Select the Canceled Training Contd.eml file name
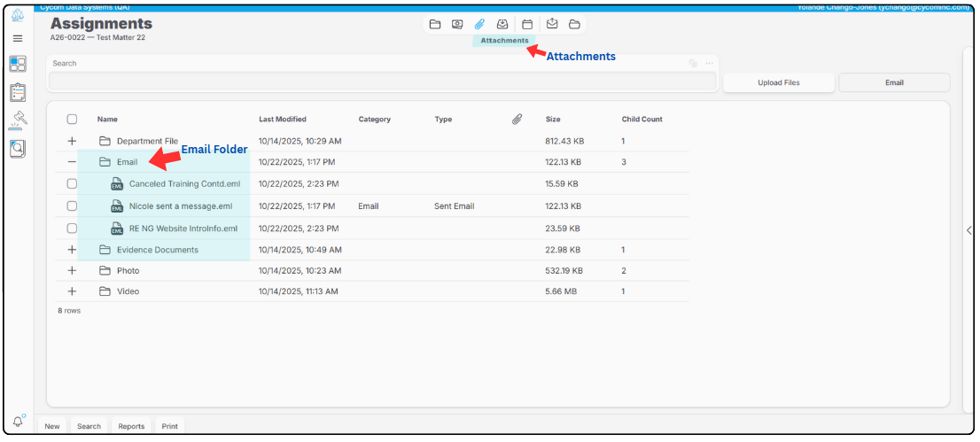Image resolution: width=980 pixels, height=442 pixels. pos(185,184)
